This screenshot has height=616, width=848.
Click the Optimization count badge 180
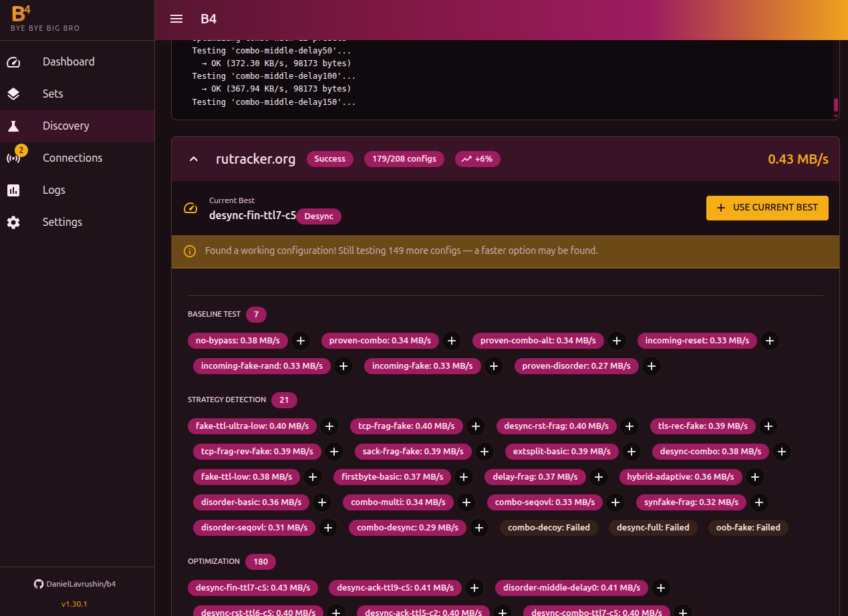coord(261,562)
